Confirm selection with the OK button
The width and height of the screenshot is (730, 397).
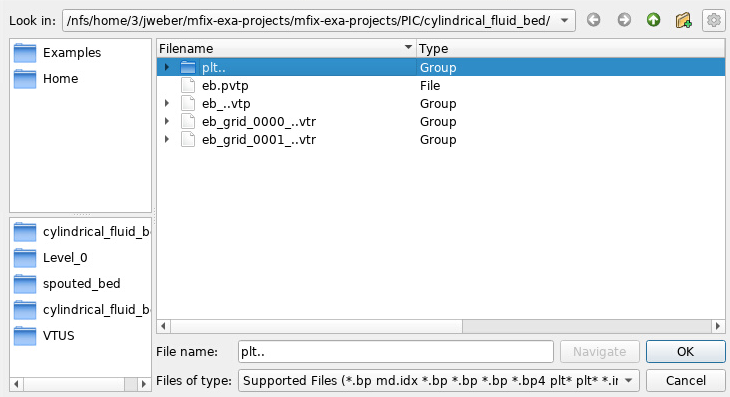(x=685, y=352)
